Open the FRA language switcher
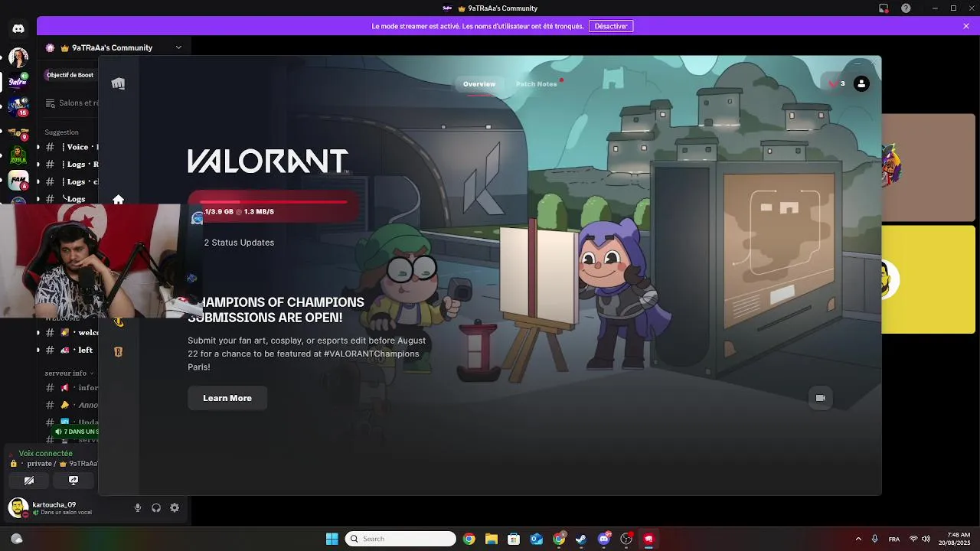Screen dimensions: 980x551 894,539
